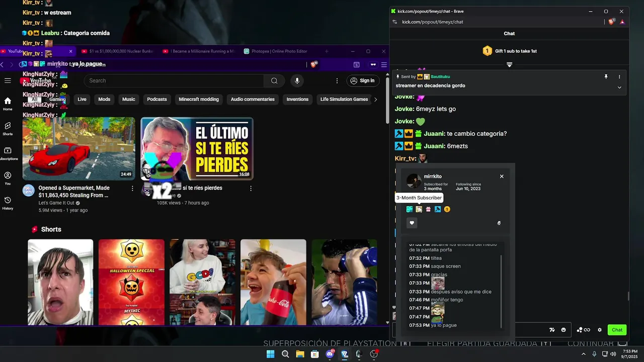Screen dimensions: 644x362
Task: Select the Minecraft modding filter chip
Action: pos(199,99)
